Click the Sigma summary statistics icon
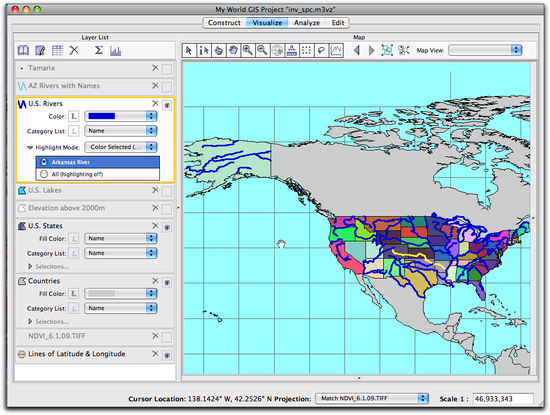Screen dimensions: 550x415 click(x=99, y=51)
